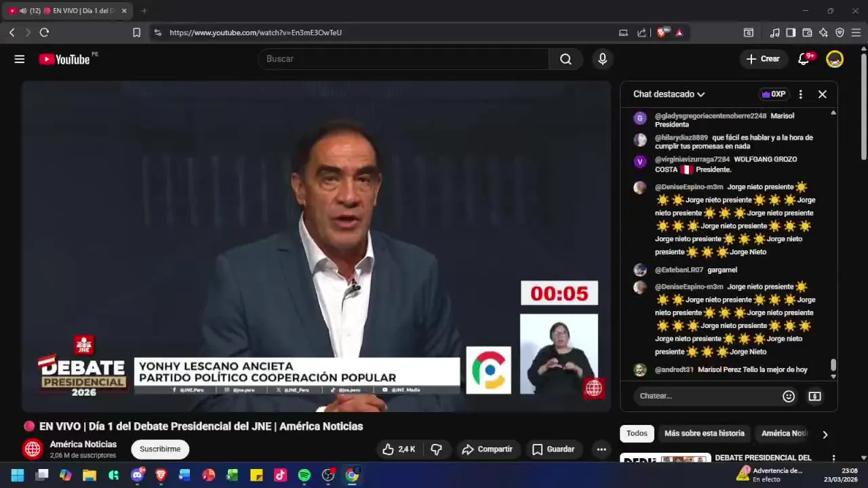Click the browser address bar URL
Viewport: 868px width, 488px height.
tap(256, 33)
